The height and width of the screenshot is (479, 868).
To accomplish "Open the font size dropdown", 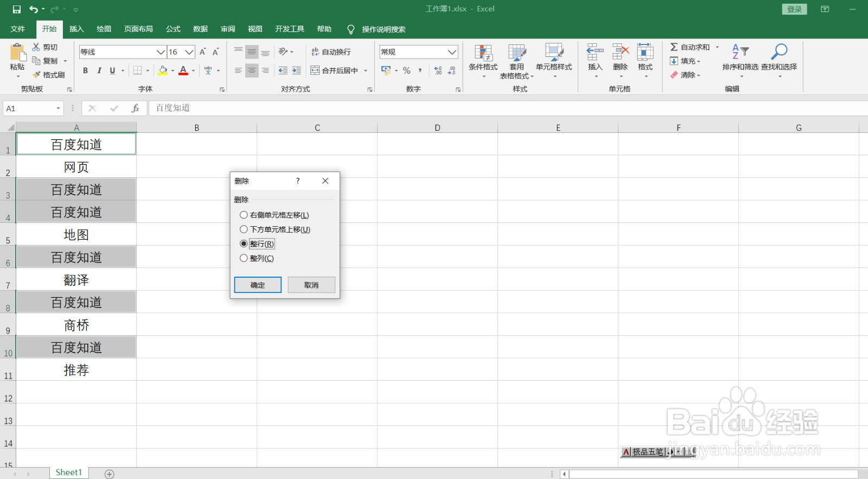I will point(189,52).
